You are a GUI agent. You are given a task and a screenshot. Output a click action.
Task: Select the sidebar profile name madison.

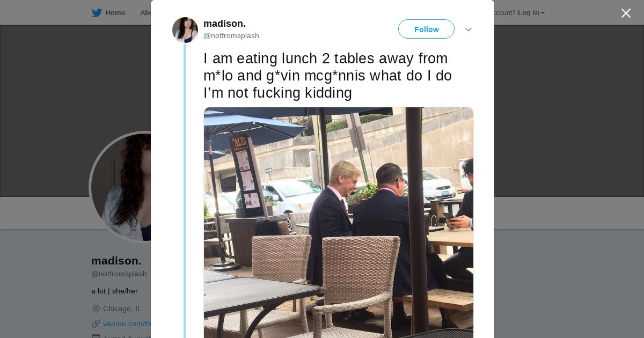(x=116, y=261)
